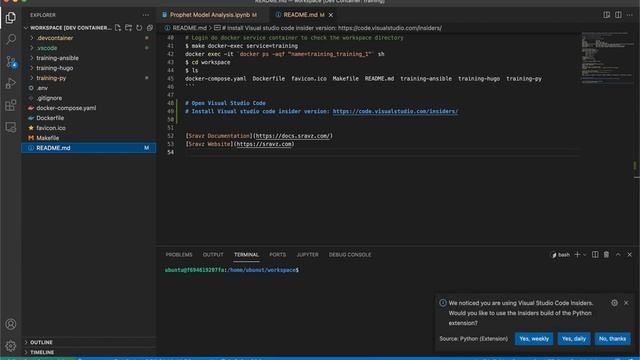Open the Dockerfile in Explorer
Screen dimensions: 640x360
tap(89, 118)
